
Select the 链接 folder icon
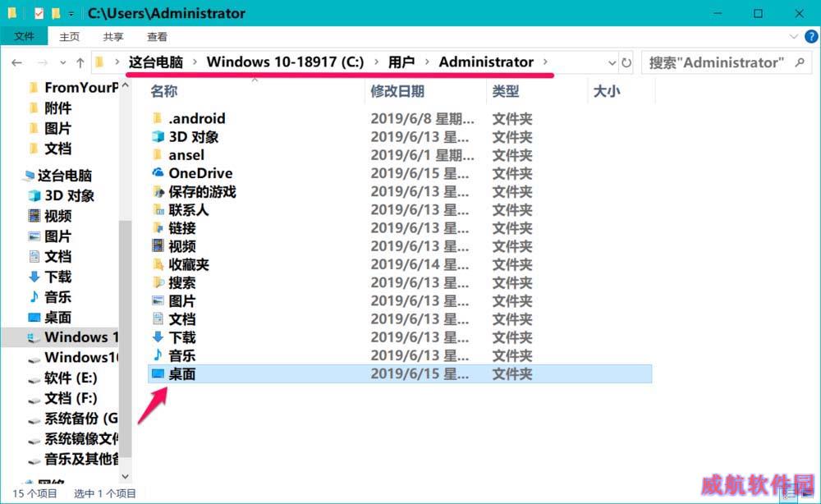tap(158, 227)
